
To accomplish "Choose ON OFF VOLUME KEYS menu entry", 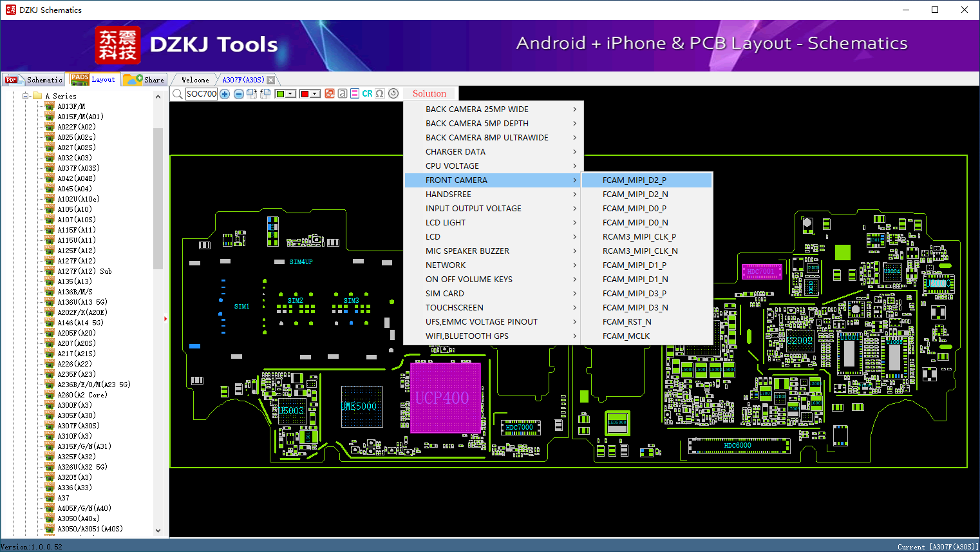I will tap(494, 280).
